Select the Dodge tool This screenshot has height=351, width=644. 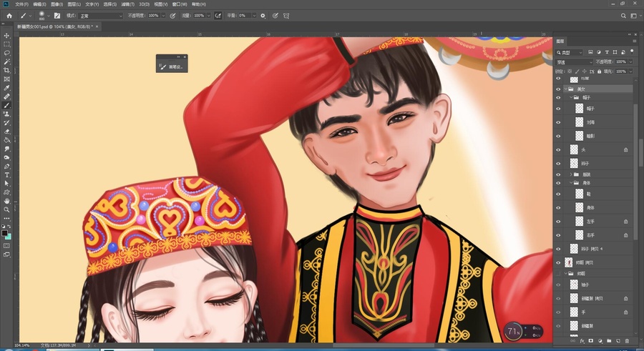[6, 157]
